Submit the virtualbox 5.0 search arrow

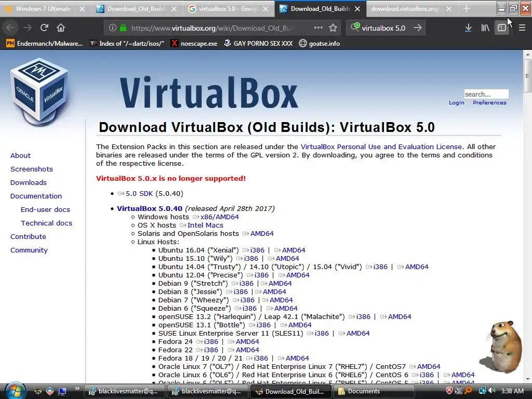coord(418,28)
